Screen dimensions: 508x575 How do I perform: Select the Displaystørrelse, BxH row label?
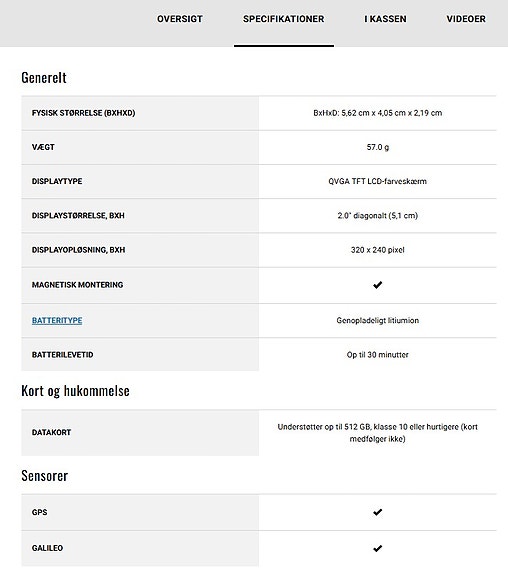pos(78,216)
